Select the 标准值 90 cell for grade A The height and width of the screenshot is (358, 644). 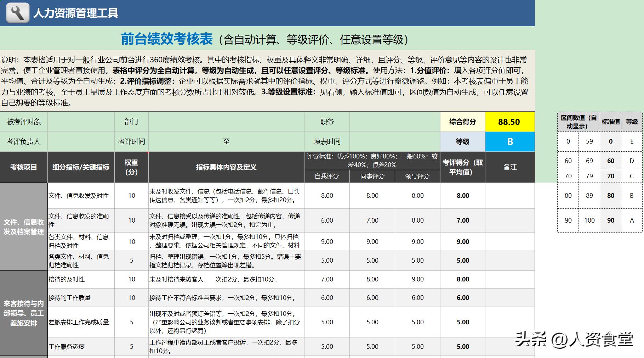610,220
